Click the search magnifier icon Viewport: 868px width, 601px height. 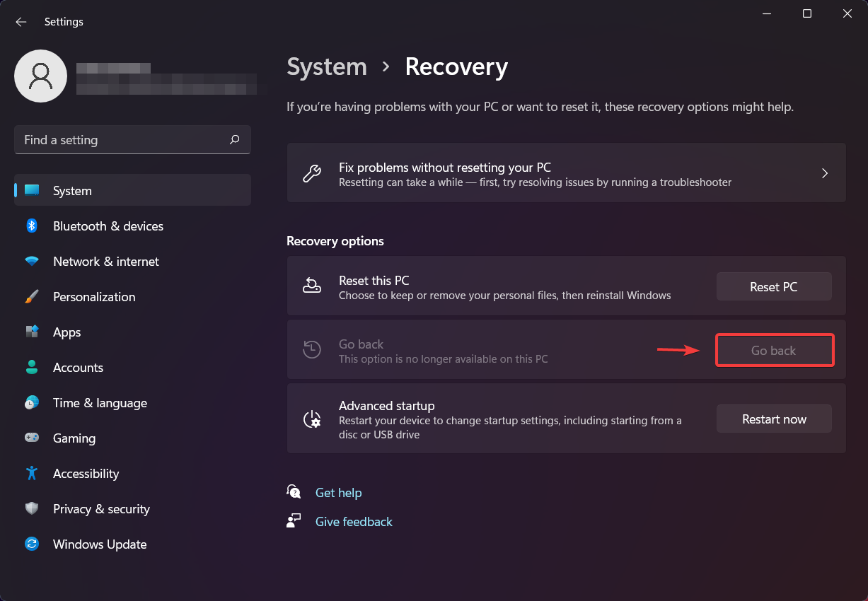235,140
